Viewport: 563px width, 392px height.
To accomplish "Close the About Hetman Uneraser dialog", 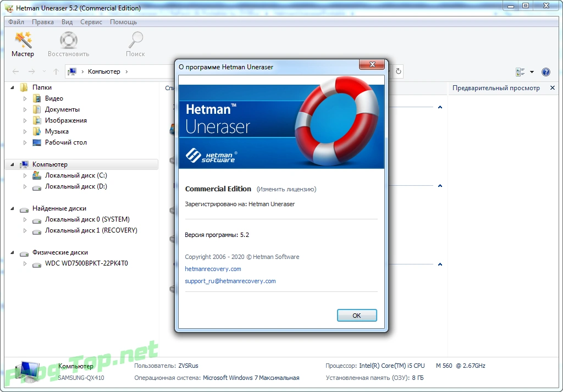I will (372, 65).
